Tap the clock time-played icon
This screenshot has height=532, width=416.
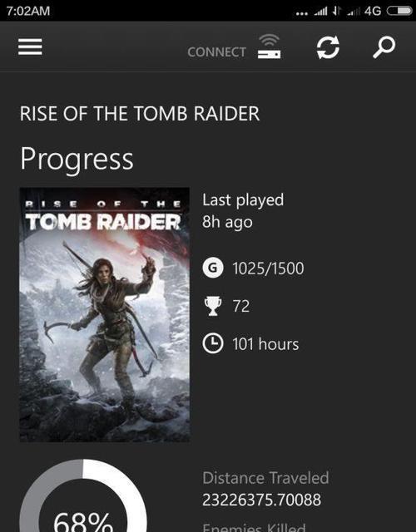[x=213, y=343]
